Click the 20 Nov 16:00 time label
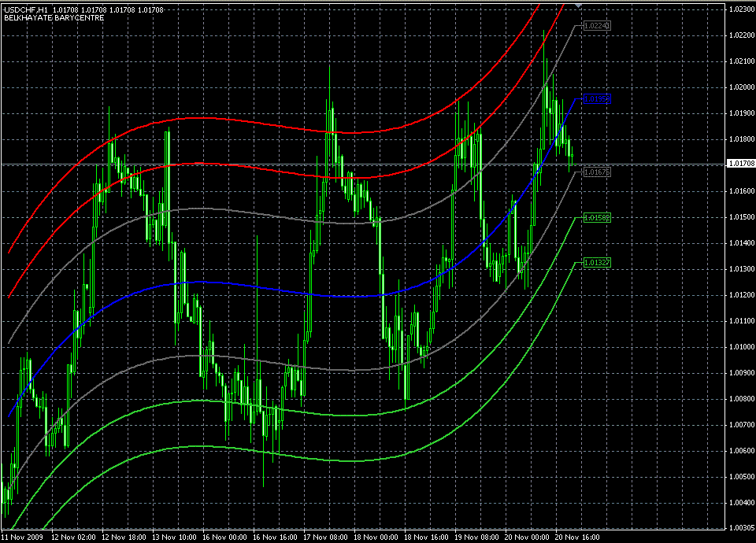 [577, 537]
